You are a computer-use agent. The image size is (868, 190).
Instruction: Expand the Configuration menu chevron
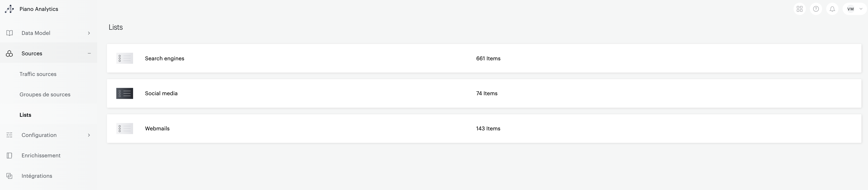(x=89, y=135)
